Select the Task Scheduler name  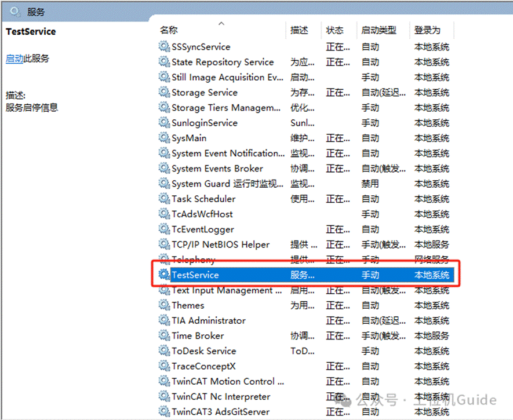coord(203,199)
